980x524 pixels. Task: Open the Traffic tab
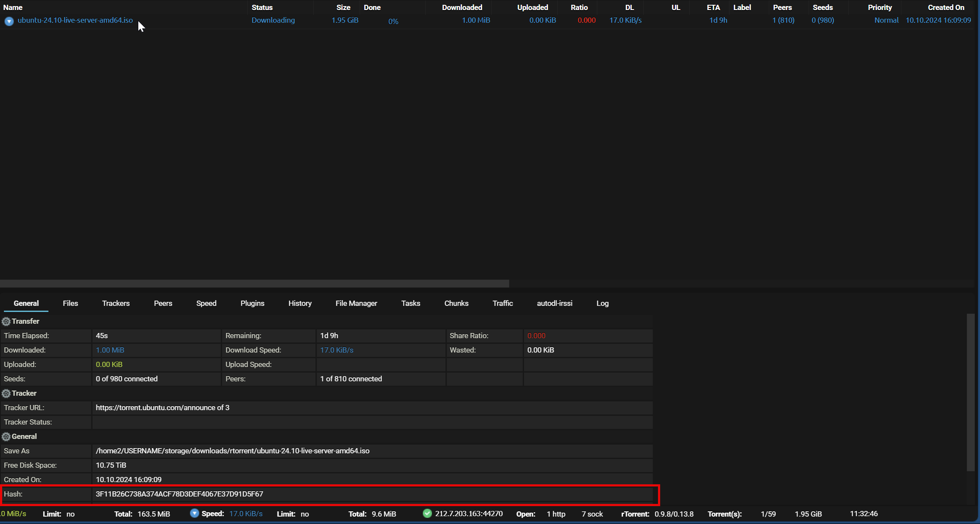point(503,303)
